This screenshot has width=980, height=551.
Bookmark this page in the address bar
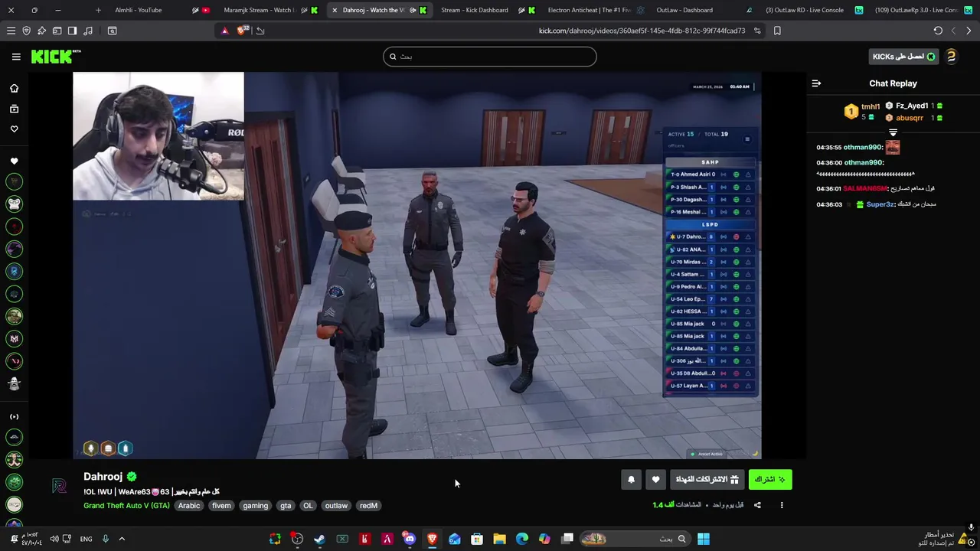coord(777,31)
